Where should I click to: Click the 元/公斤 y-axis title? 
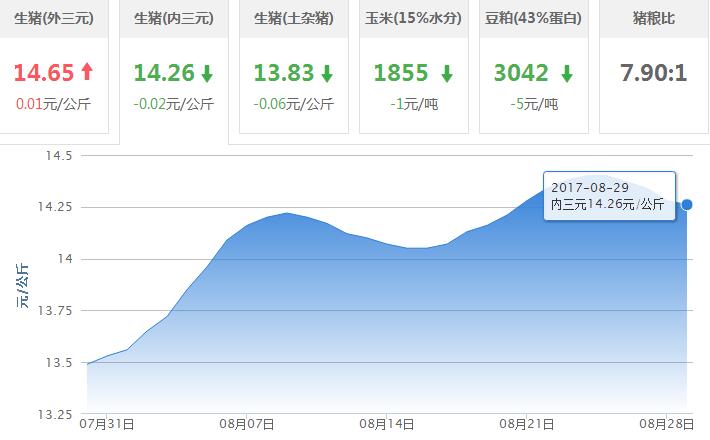click(x=24, y=284)
